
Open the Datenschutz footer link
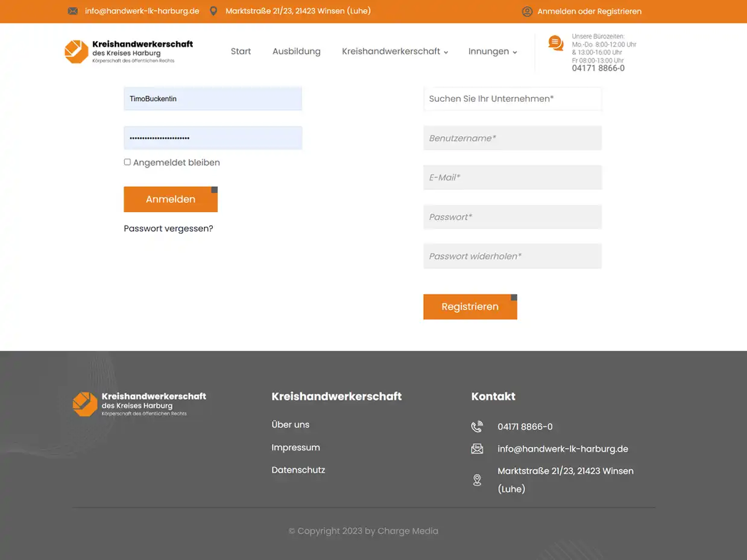[x=298, y=470]
